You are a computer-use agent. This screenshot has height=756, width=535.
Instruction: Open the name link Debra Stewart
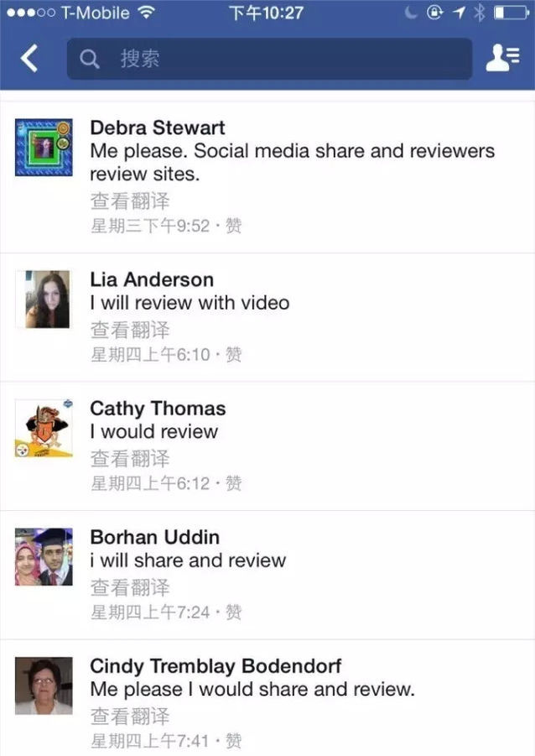coord(158,128)
